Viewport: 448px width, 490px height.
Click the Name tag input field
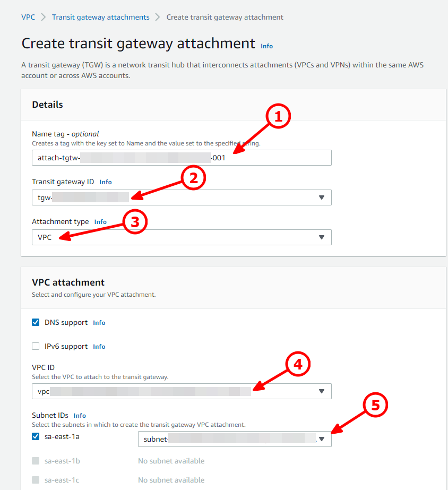[x=182, y=158]
